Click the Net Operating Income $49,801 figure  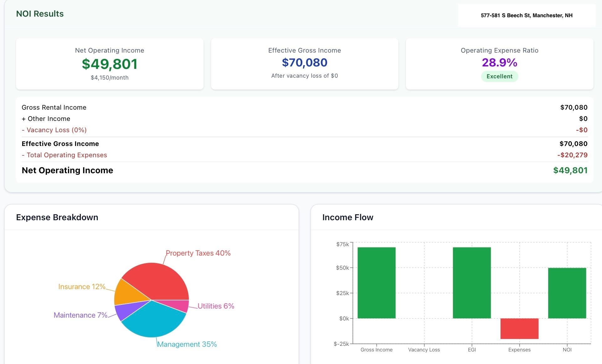click(110, 64)
